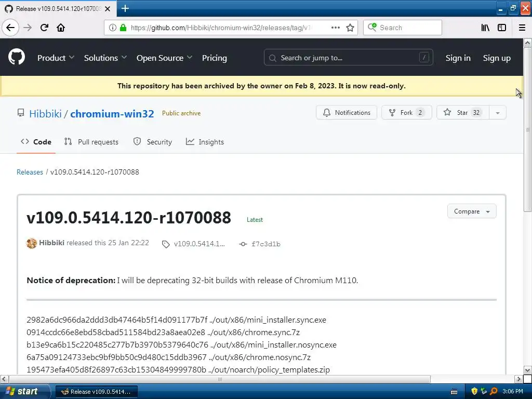
Task: Click the GitHub logo icon
Action: 17,57
